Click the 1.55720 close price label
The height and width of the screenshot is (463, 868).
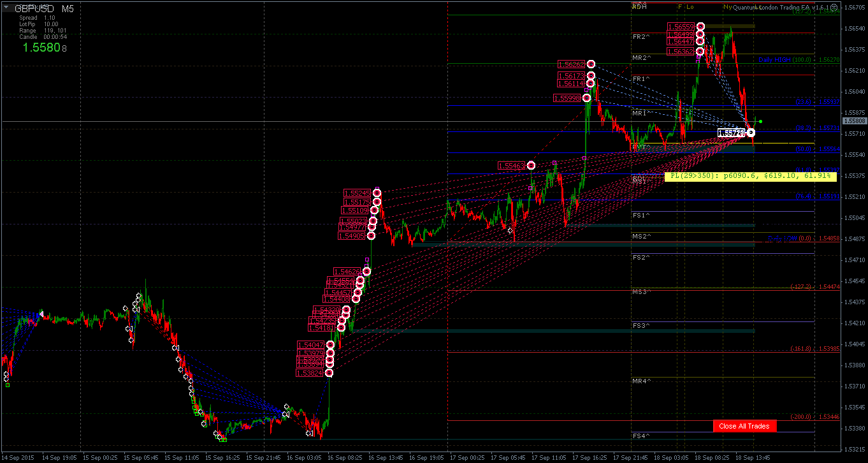click(731, 133)
